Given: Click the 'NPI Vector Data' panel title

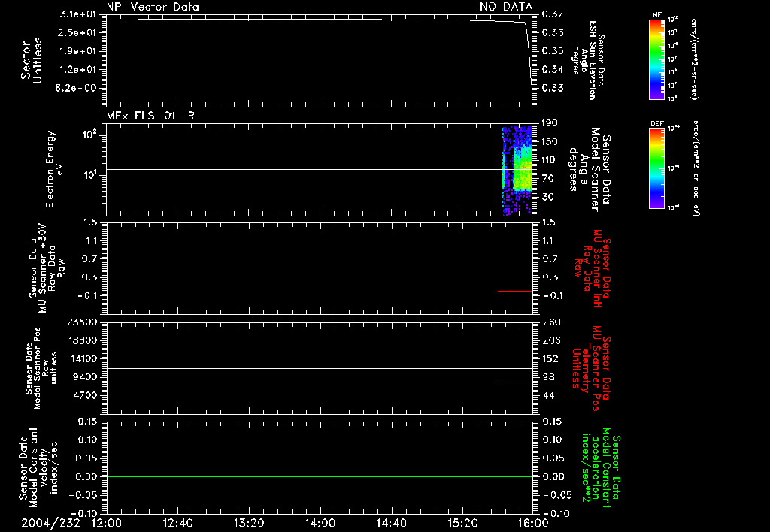Looking at the screenshot, I should [153, 7].
